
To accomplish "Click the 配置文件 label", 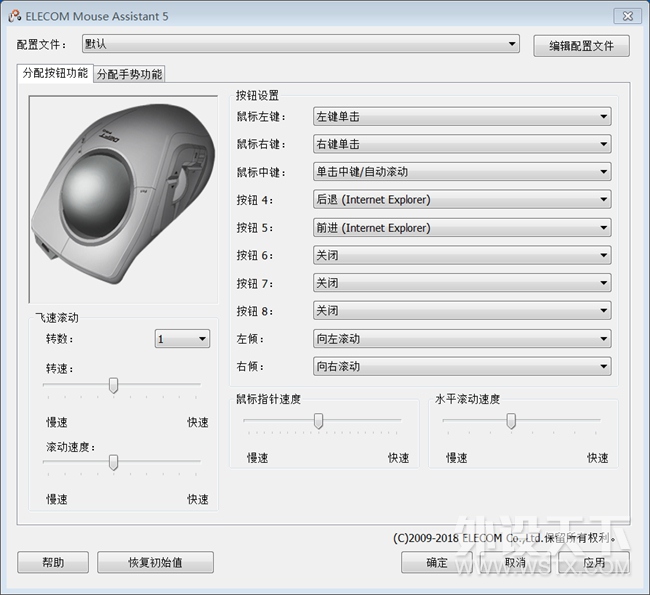I will (41, 44).
